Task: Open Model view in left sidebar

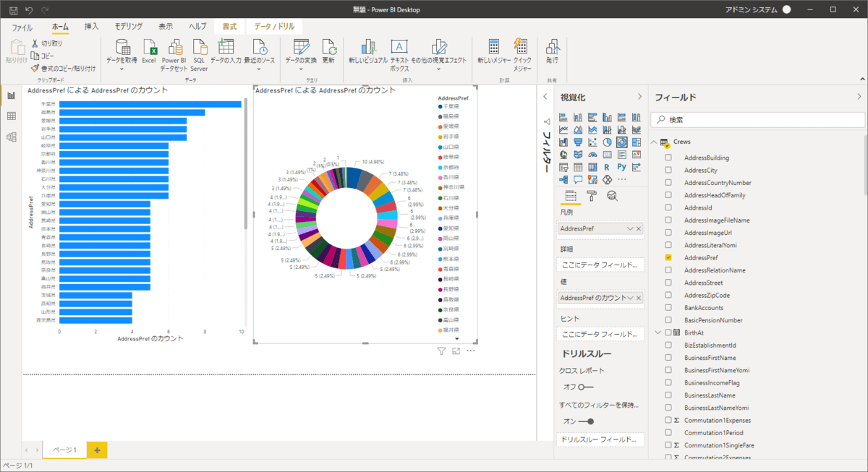Action: coord(11,137)
